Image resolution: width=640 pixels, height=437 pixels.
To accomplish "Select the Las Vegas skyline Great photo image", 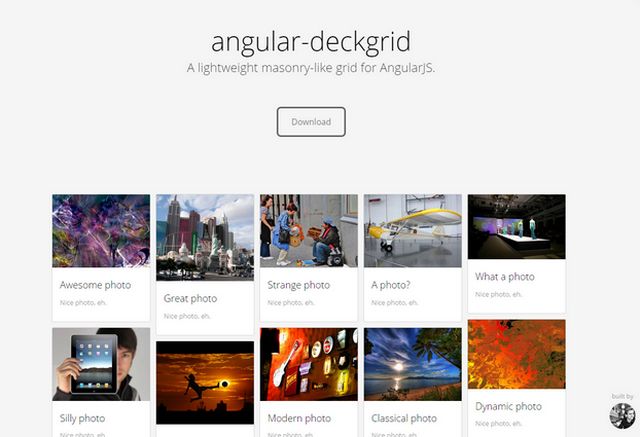I will click(205, 237).
